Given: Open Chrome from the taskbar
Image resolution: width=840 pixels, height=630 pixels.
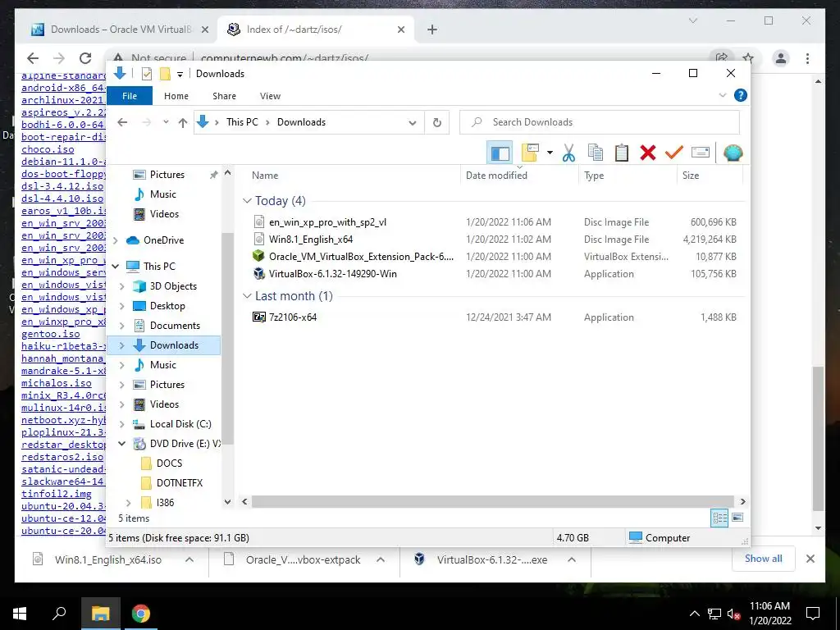Looking at the screenshot, I should 141,614.
